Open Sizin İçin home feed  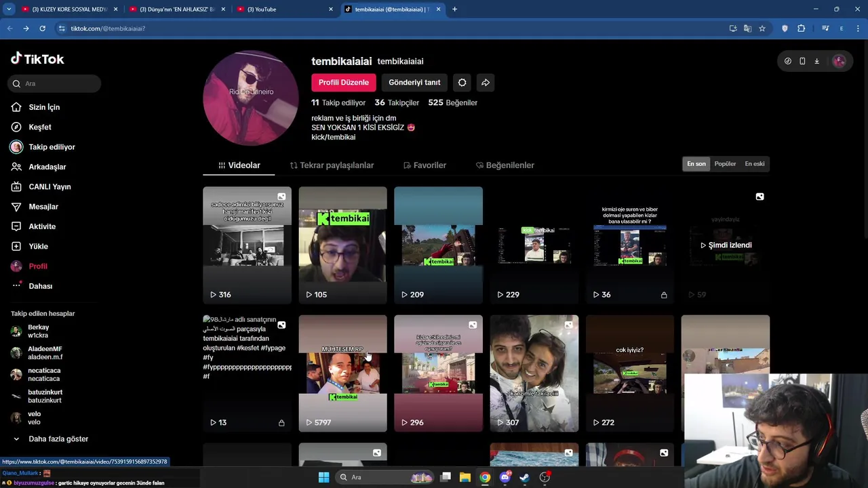(x=44, y=107)
